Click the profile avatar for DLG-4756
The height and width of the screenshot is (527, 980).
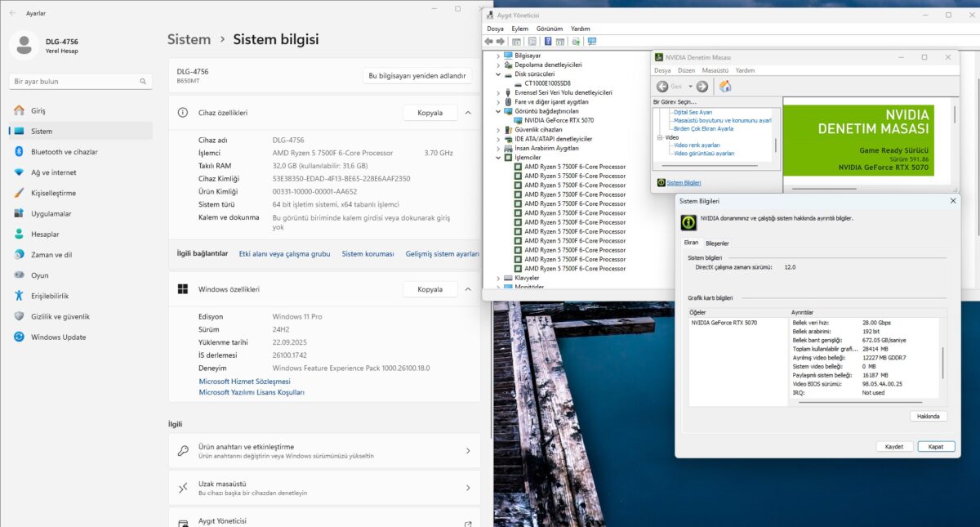(24, 46)
